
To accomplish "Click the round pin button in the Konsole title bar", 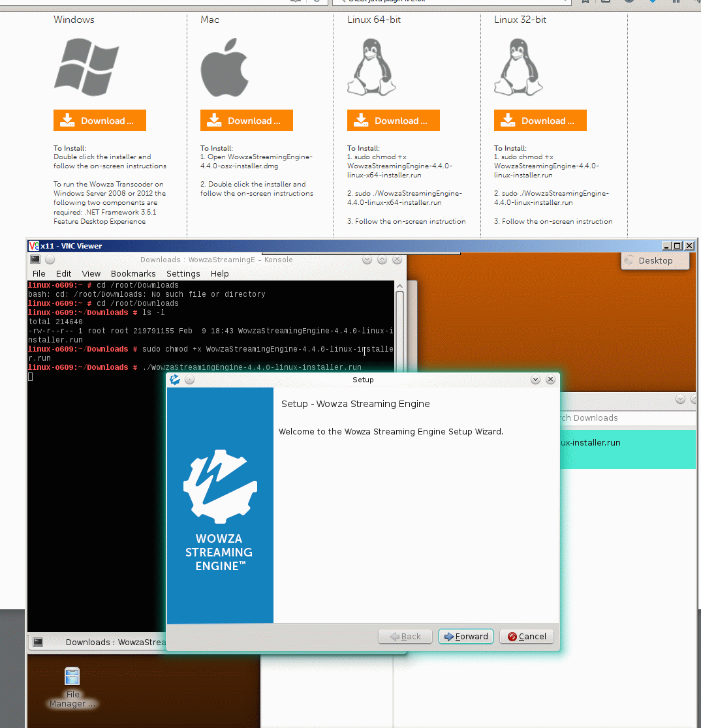I will 50,260.
